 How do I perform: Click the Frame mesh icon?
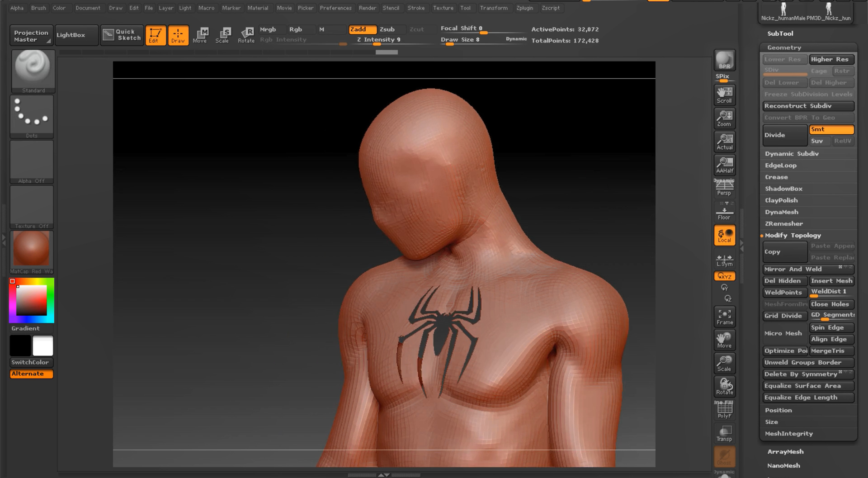click(x=724, y=317)
